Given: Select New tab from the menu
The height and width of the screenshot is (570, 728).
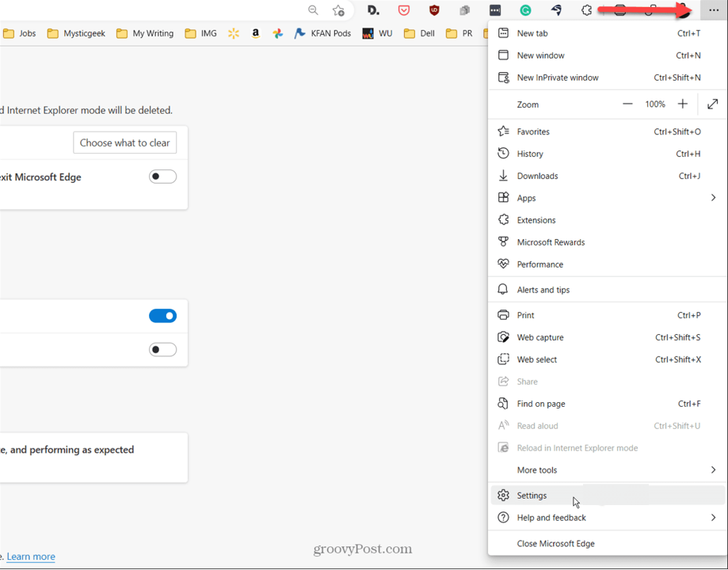Looking at the screenshot, I should point(608,33).
